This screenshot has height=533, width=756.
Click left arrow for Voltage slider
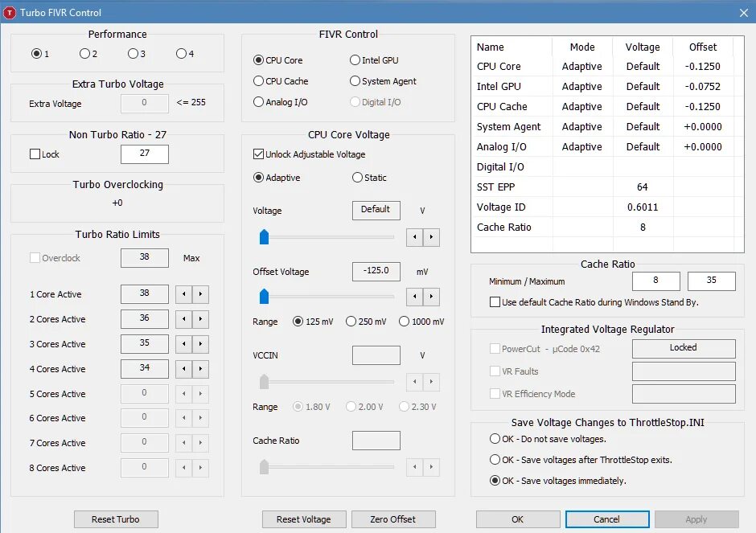click(x=415, y=237)
